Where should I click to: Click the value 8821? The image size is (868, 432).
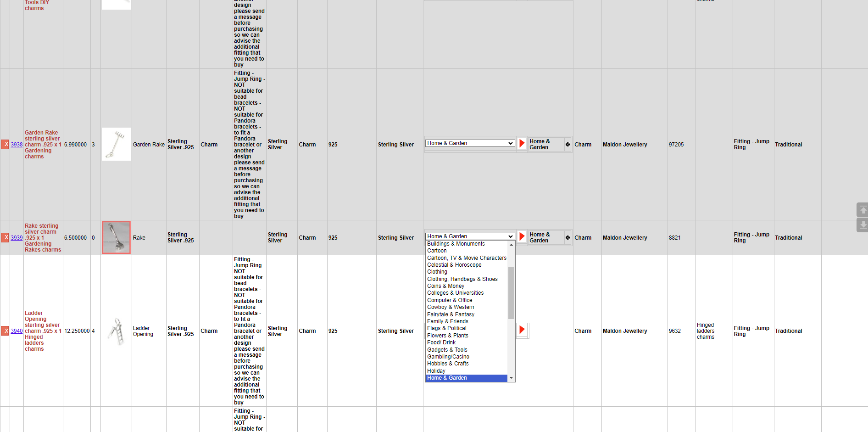675,238
